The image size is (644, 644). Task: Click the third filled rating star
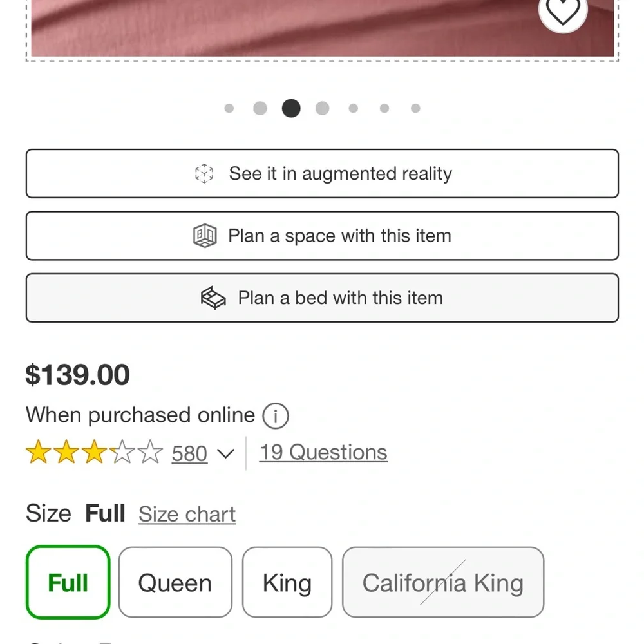[97, 453]
